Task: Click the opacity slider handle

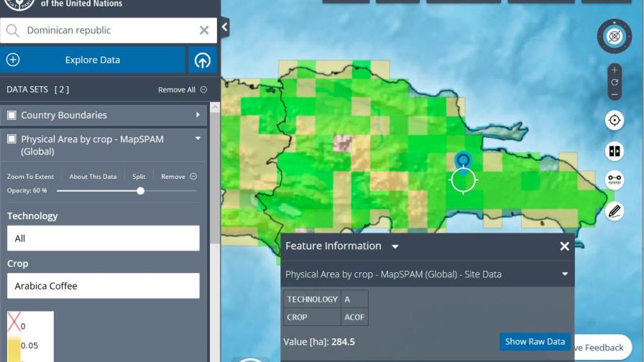Action: (x=140, y=191)
